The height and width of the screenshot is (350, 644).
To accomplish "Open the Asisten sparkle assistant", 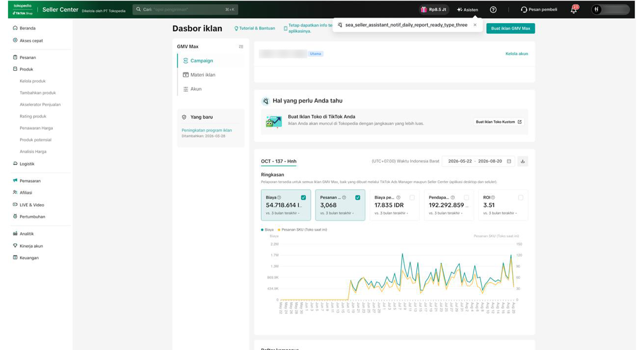I will click(x=468, y=9).
